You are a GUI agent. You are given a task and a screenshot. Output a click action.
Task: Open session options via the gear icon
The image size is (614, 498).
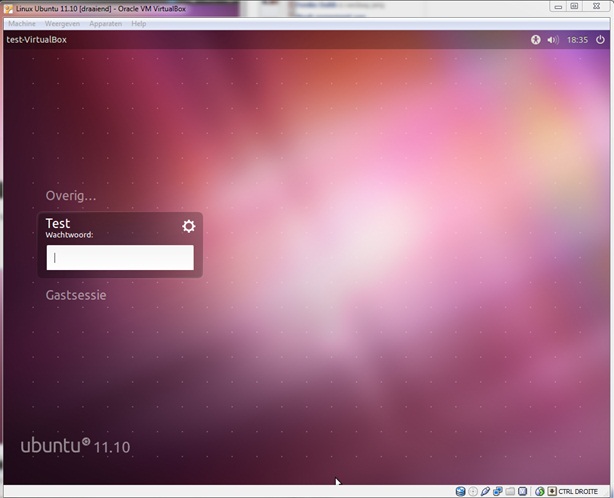[x=189, y=226]
